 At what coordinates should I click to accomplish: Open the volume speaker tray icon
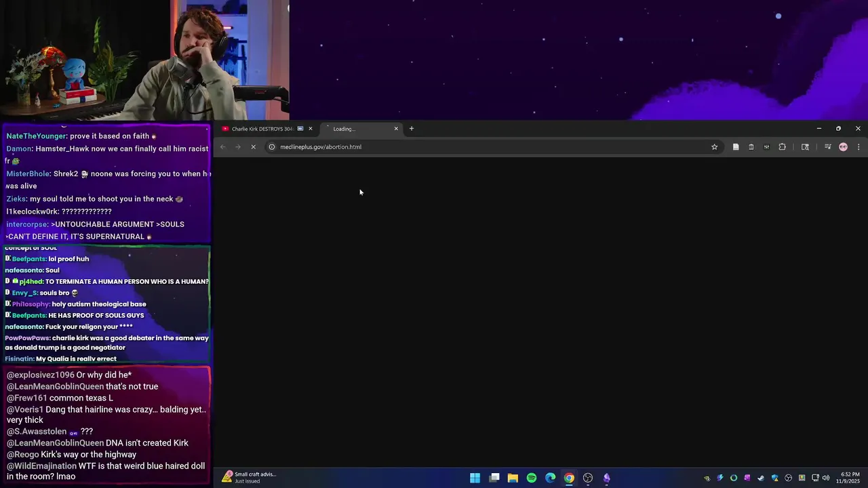(x=826, y=478)
